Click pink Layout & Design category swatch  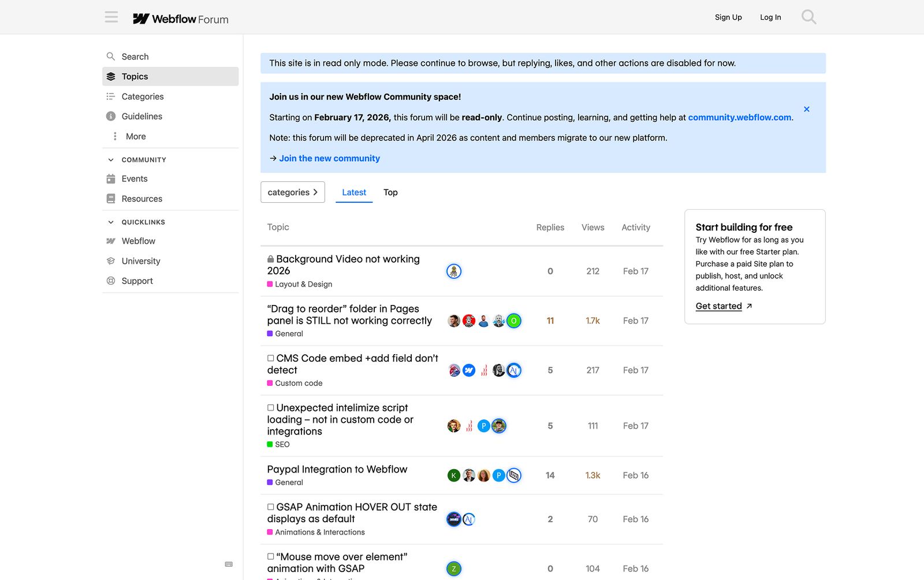click(270, 284)
